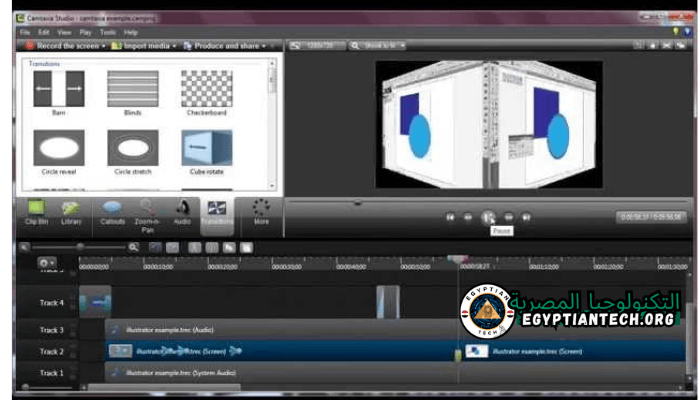Click the timeline horizontal scrollbar

[x=164, y=388]
